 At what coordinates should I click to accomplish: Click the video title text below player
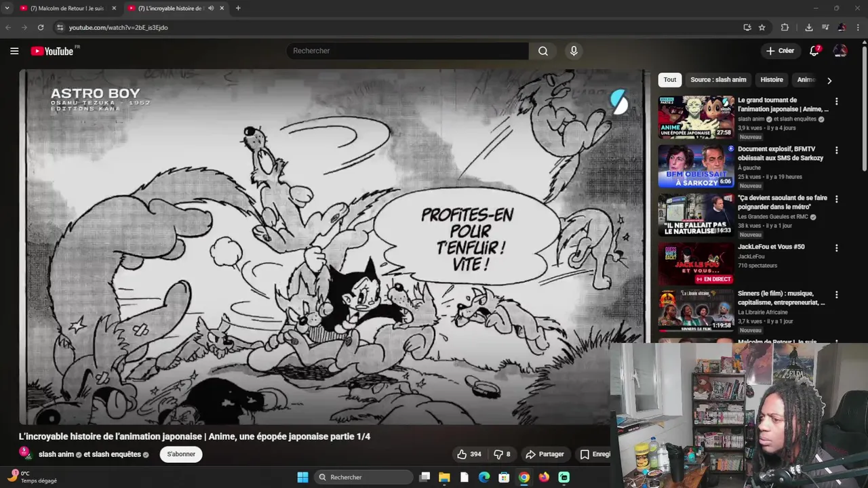coord(195,436)
